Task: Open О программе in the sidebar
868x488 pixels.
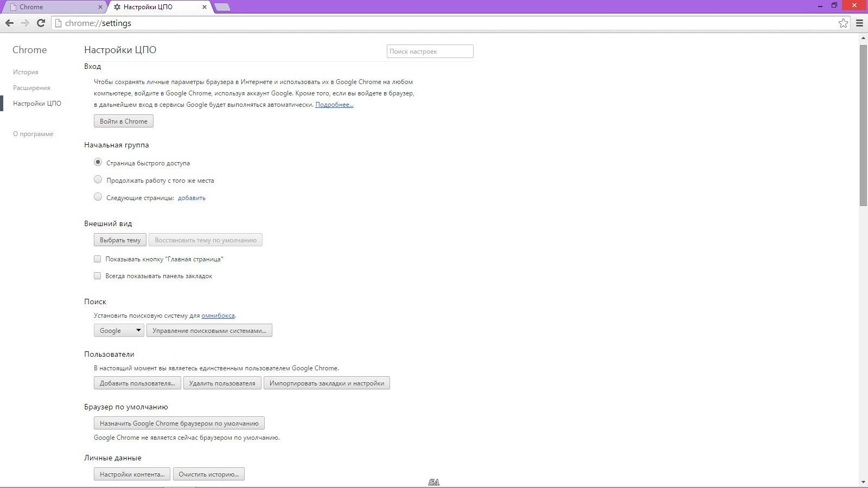Action: point(33,134)
